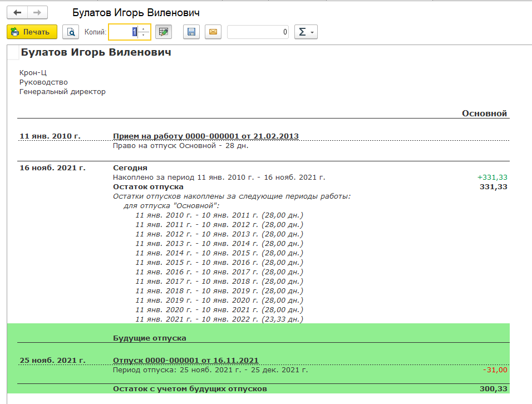Click для отпуска "Основной": line
532x404 pixels.
coord(171,205)
